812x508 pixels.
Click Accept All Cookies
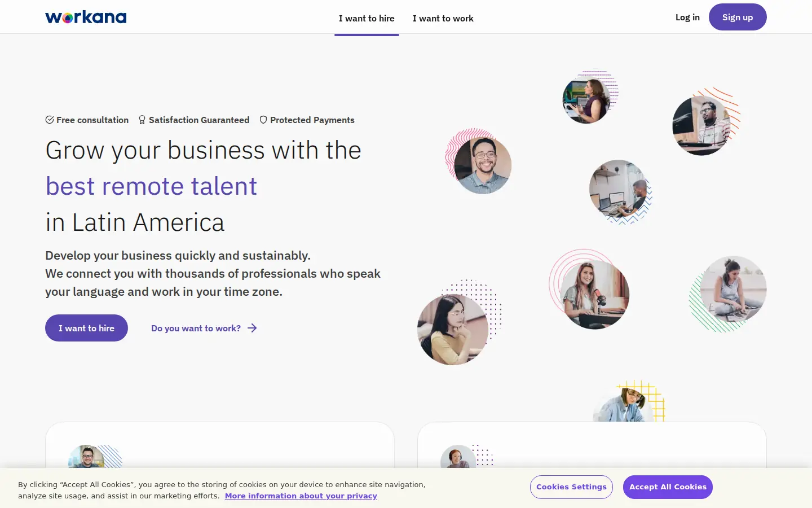668,487
